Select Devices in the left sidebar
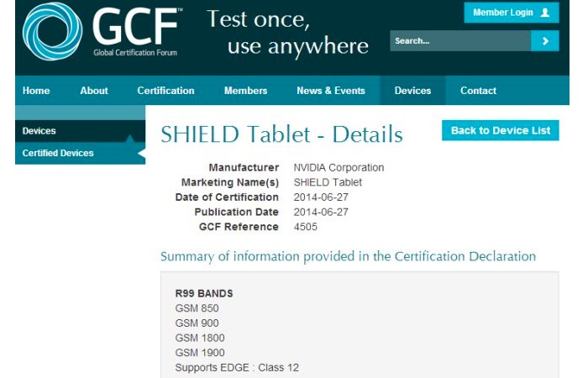588x378 pixels. click(39, 131)
